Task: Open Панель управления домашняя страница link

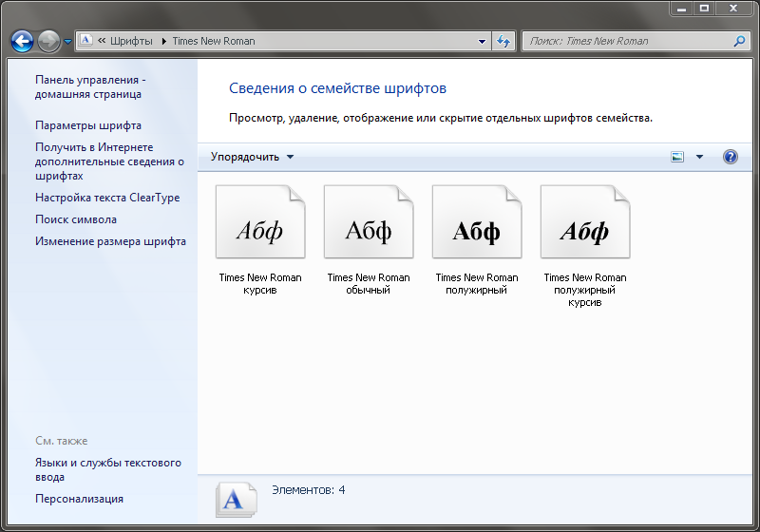Action: point(89,87)
